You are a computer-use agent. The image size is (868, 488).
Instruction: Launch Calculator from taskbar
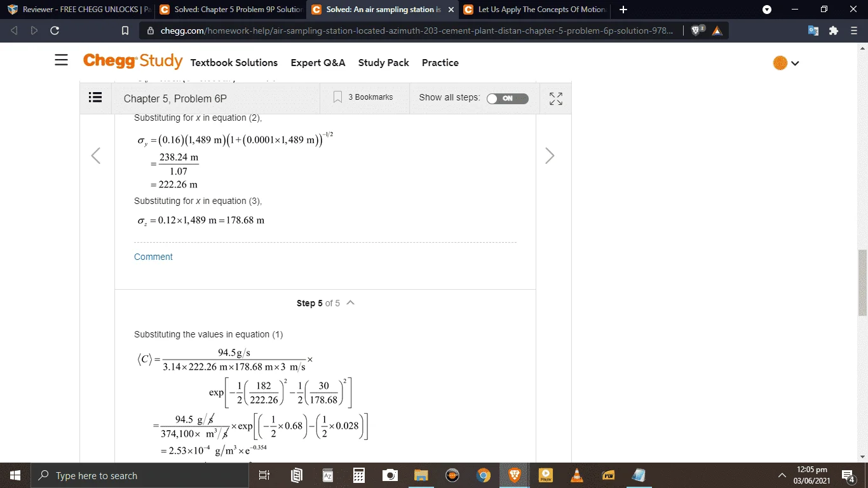coord(359,475)
